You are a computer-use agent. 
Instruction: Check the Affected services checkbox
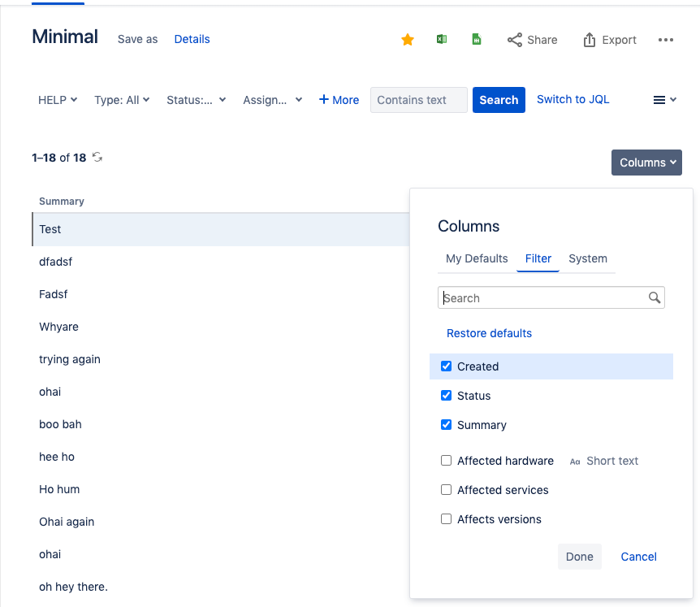pos(446,490)
